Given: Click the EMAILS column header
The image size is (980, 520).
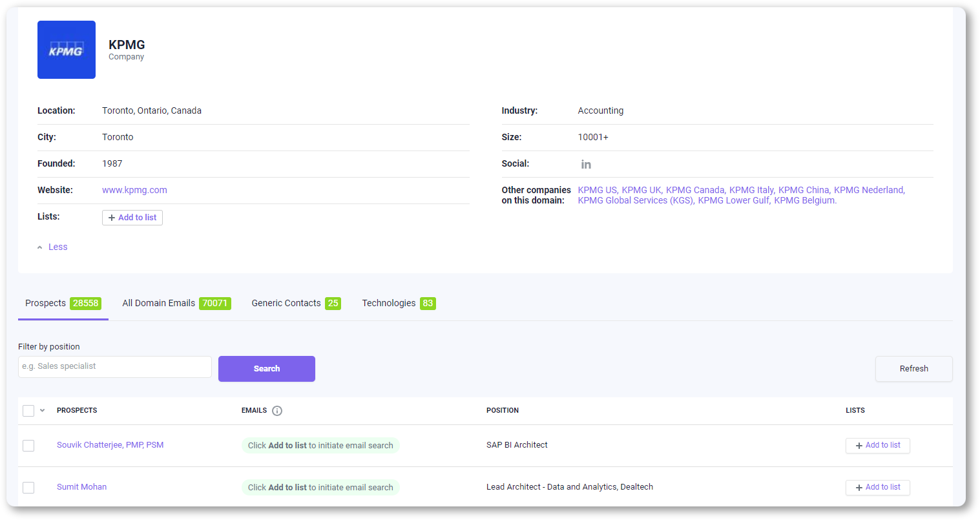Looking at the screenshot, I should (x=255, y=411).
